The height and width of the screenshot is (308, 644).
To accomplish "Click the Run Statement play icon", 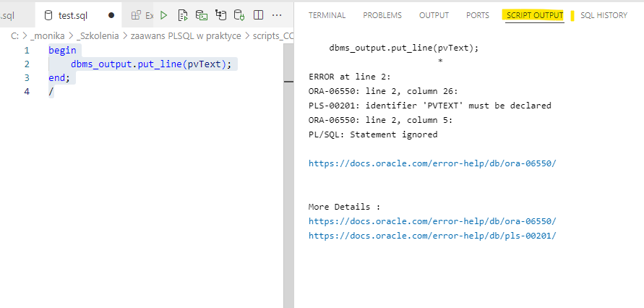I will (x=164, y=15).
